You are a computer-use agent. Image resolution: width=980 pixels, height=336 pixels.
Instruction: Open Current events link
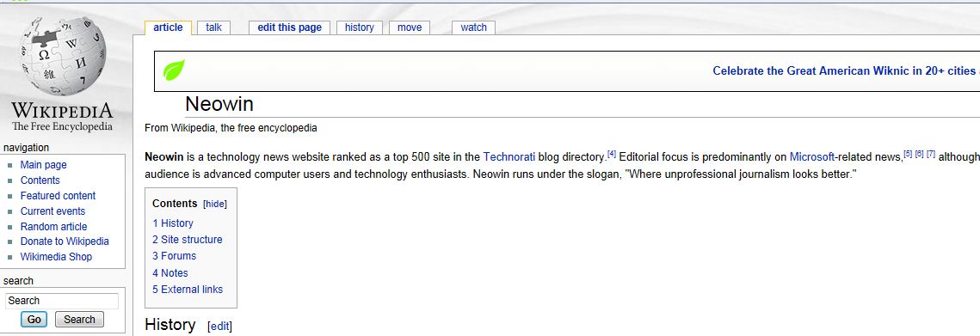click(52, 211)
